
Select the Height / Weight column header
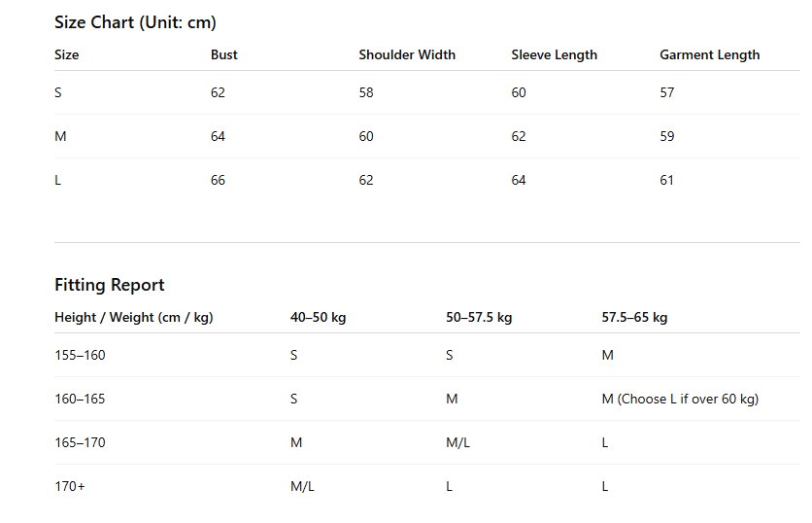[134, 317]
